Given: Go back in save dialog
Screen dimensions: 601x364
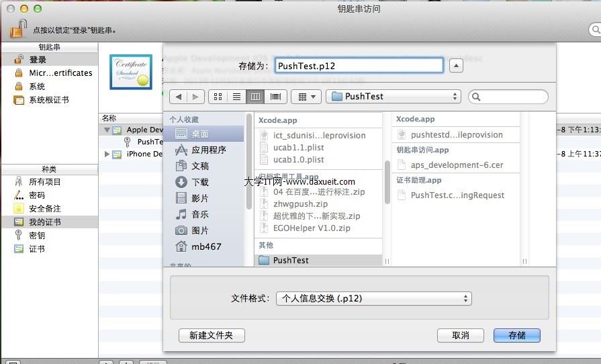Looking at the screenshot, I should tap(178, 97).
